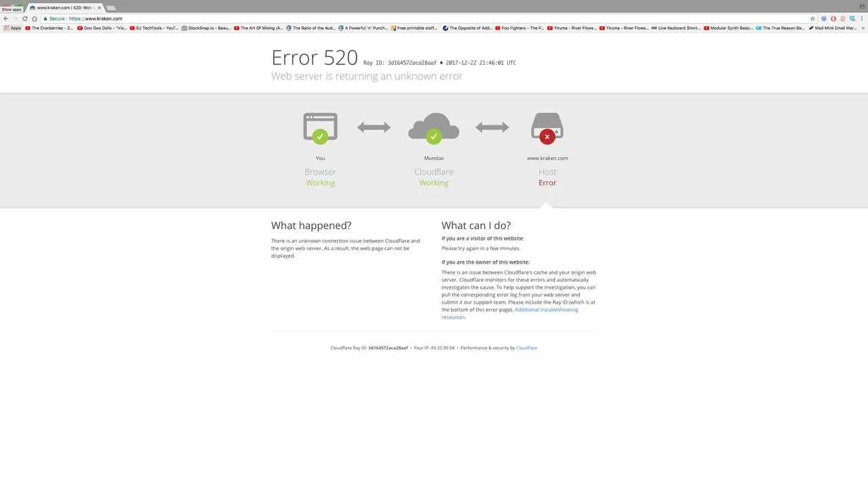Open the red Opera-style extension icon
The width and height of the screenshot is (868, 488).
(x=833, y=18)
